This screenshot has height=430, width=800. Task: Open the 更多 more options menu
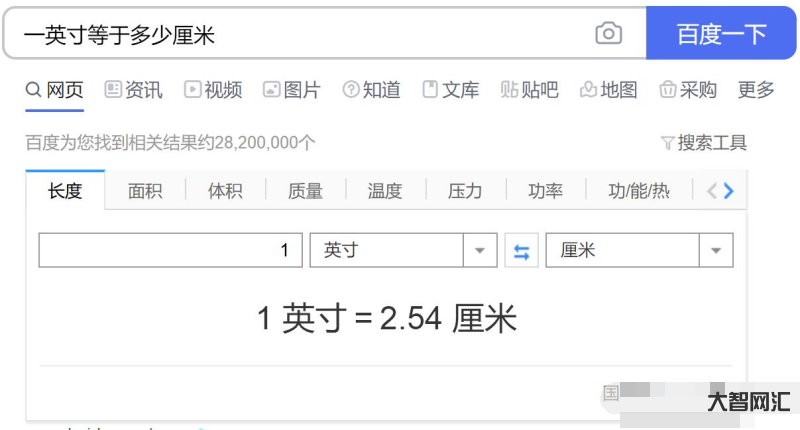[756, 90]
